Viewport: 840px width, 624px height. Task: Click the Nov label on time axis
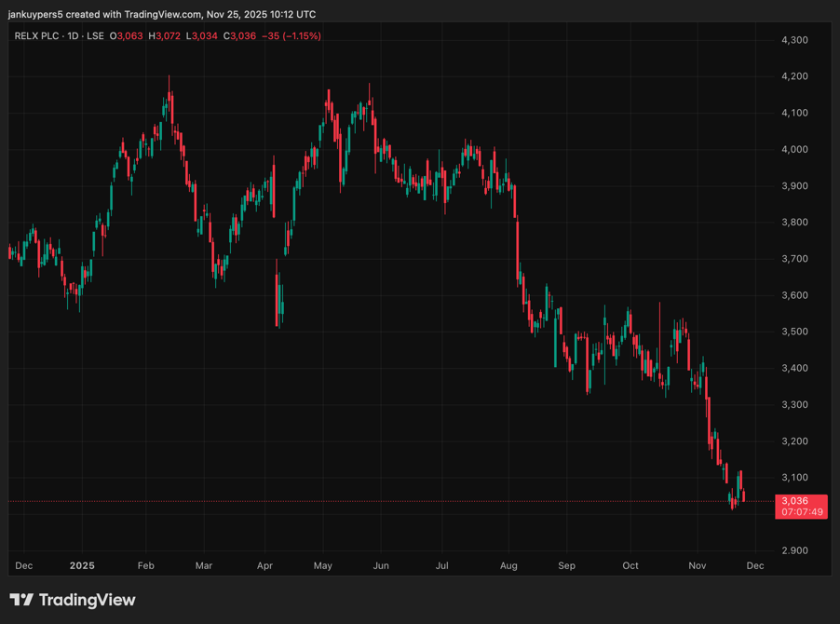click(x=697, y=565)
